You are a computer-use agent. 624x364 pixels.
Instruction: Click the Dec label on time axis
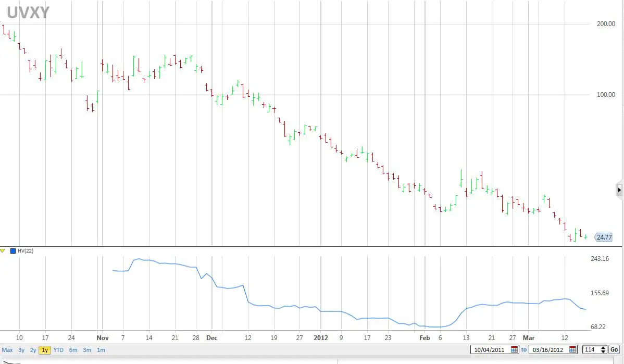click(x=211, y=338)
